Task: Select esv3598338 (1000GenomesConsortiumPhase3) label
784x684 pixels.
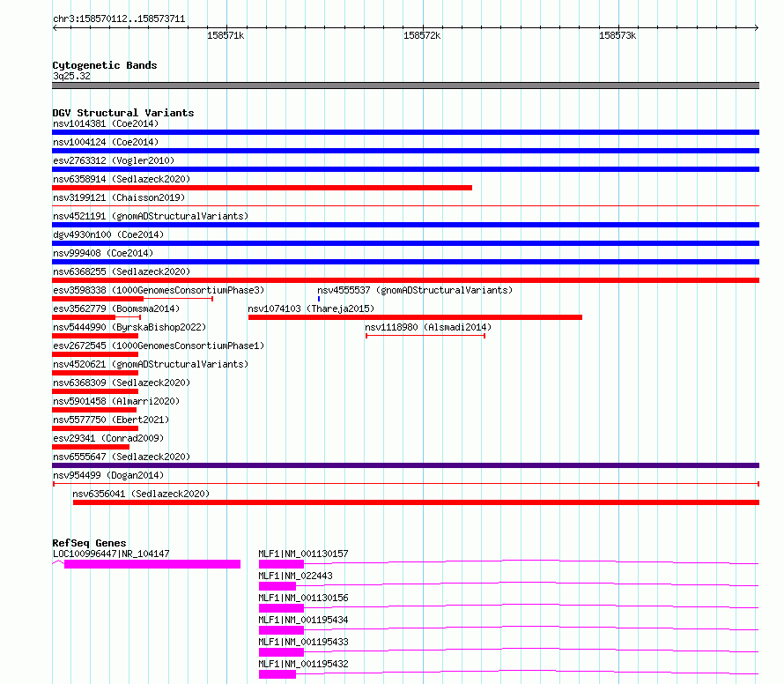Action: (159, 290)
